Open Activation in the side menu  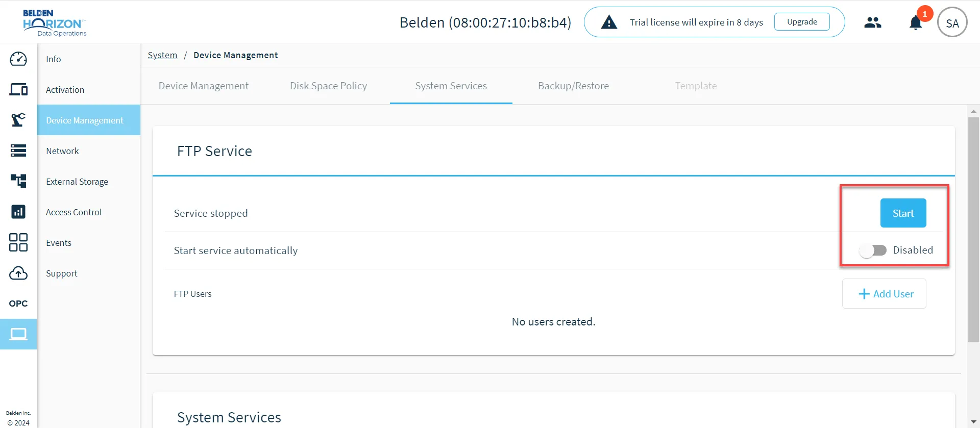click(88, 90)
